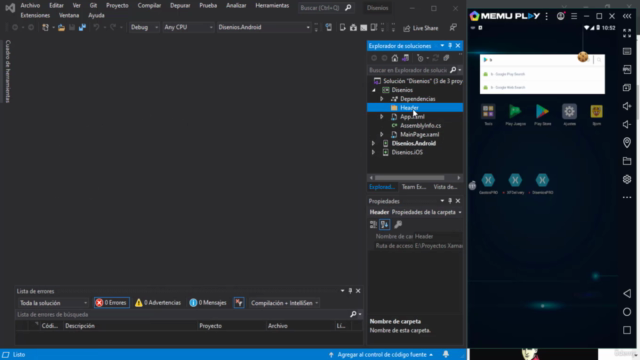This screenshot has width=640, height=360.
Task: Open the Debug configuration dropdown
Action: click(144, 27)
